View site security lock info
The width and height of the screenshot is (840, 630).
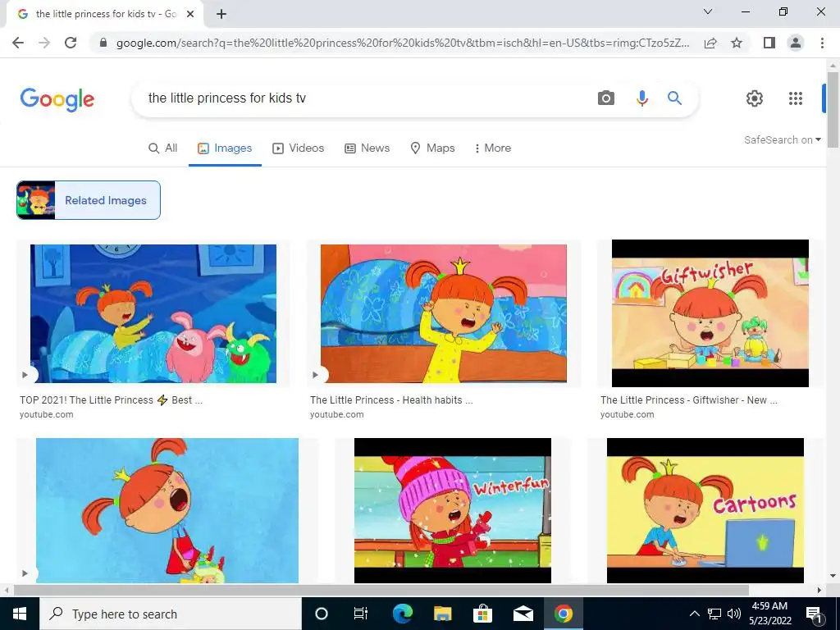tap(103, 43)
